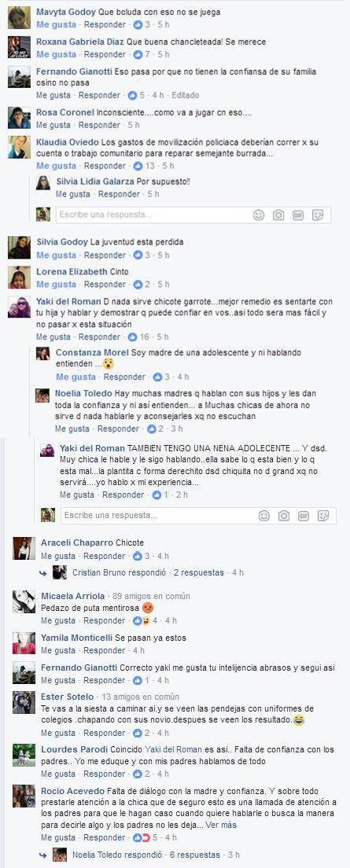
Task: Reply to Lorena Elizabeth's comment via Responder
Action: coord(105,284)
